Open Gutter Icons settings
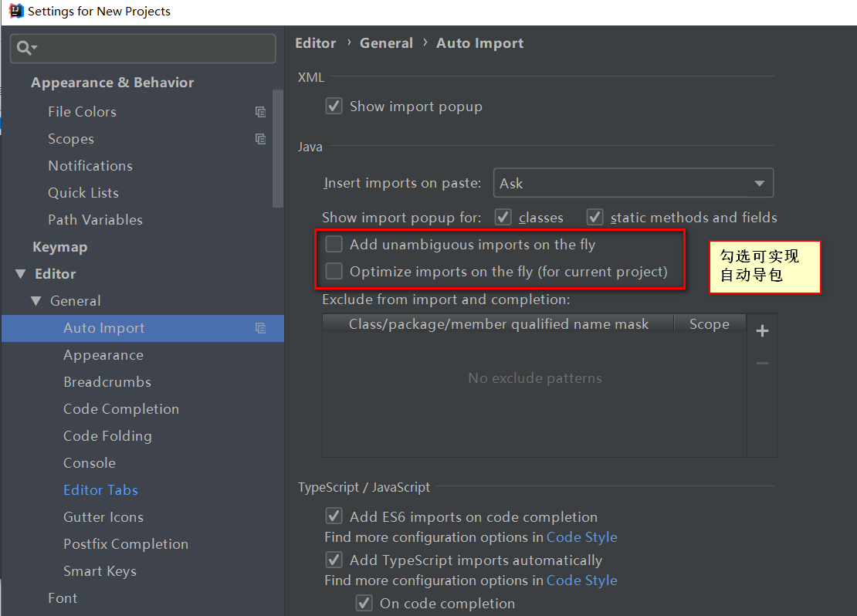857x616 pixels. point(103,517)
